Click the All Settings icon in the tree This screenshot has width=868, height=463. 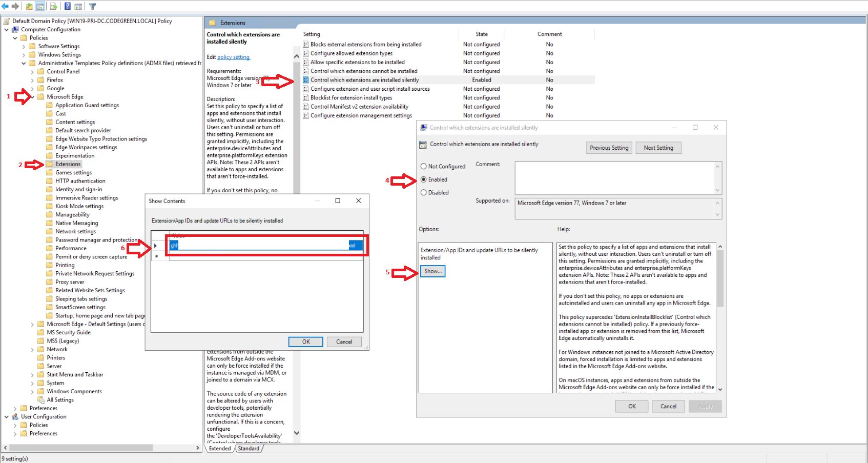[x=41, y=400]
